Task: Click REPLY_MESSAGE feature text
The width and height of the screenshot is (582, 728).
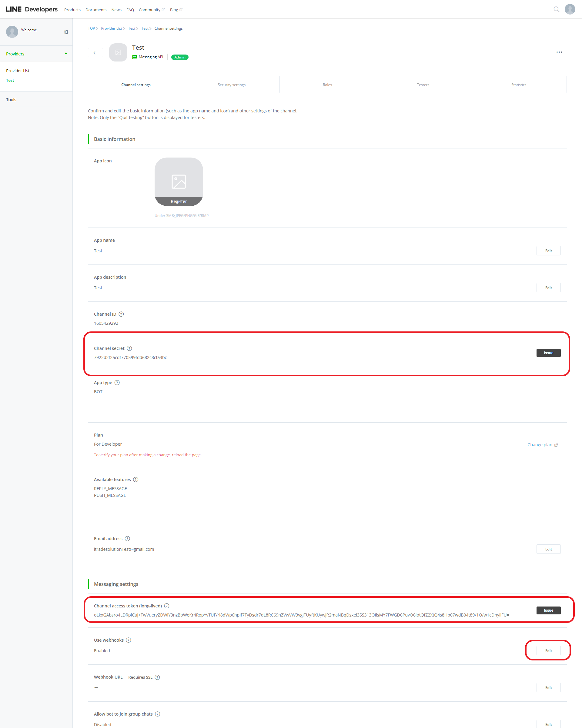Action: pyautogui.click(x=110, y=489)
